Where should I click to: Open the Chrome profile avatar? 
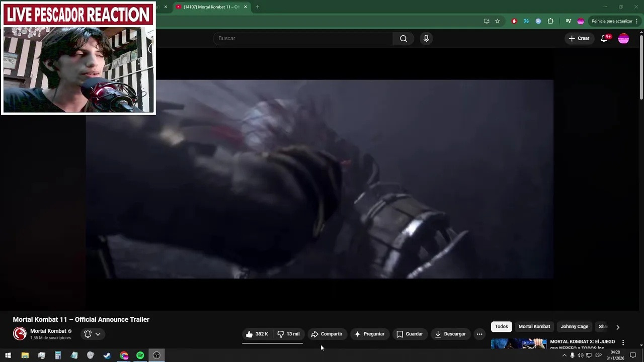pos(581,21)
